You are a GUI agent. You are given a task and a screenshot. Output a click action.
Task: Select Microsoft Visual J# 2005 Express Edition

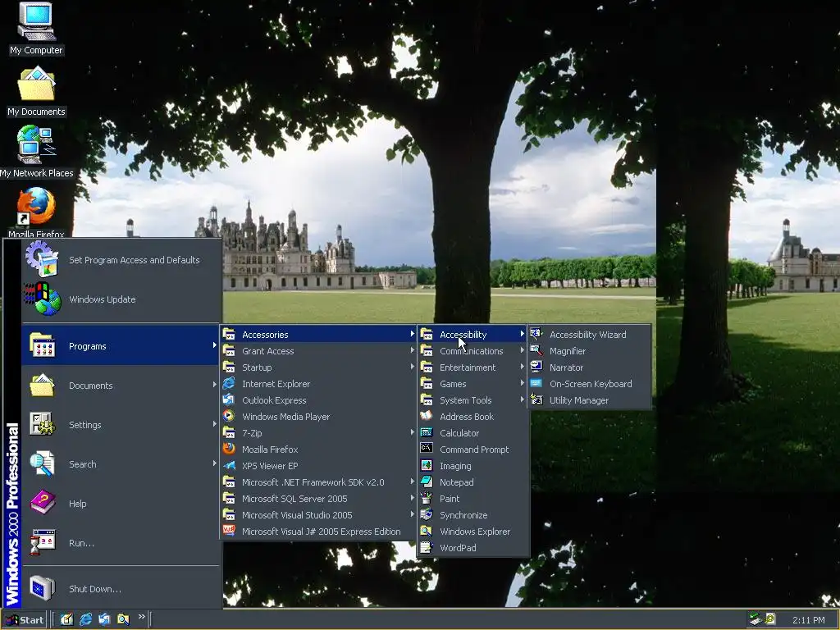coord(321,532)
